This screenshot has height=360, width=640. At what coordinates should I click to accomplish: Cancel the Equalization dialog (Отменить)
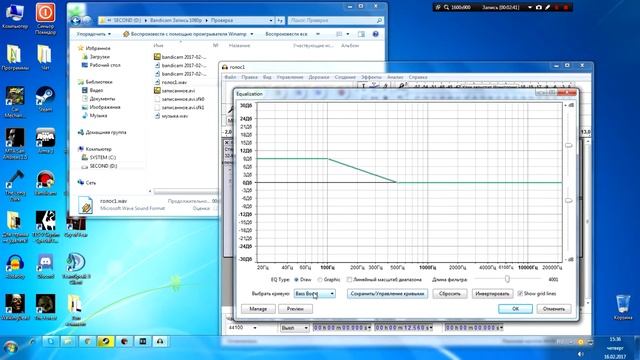[553, 309]
